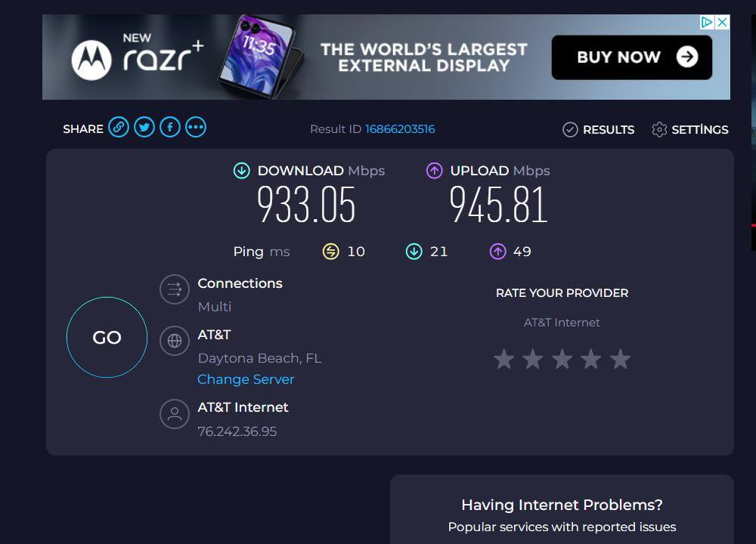Share result on Twitter icon
This screenshot has height=544, width=756.
tap(144, 127)
